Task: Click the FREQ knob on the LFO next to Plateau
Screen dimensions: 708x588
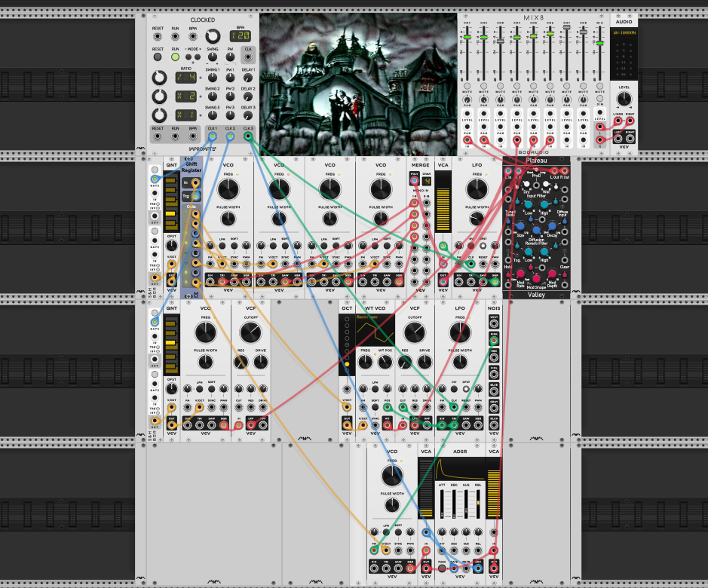Action: coord(477,189)
